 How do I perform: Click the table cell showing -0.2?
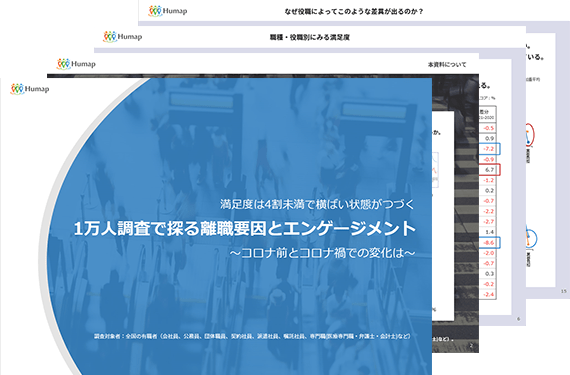pyautogui.click(x=489, y=284)
